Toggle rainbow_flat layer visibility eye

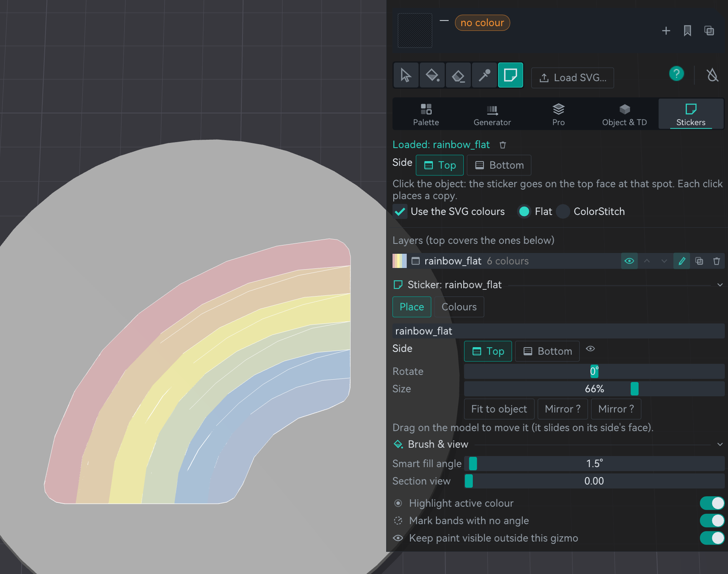point(629,261)
